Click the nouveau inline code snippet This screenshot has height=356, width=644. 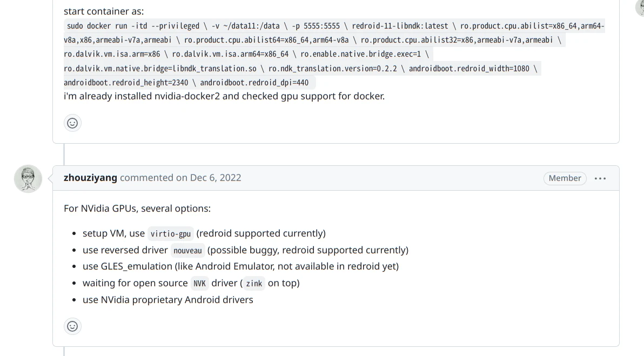[x=187, y=251]
